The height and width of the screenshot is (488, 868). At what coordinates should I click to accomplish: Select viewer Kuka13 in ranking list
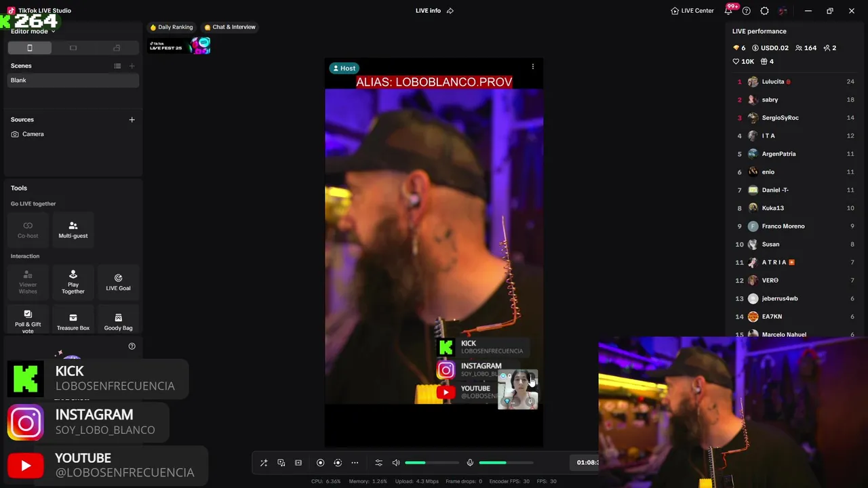(795, 208)
